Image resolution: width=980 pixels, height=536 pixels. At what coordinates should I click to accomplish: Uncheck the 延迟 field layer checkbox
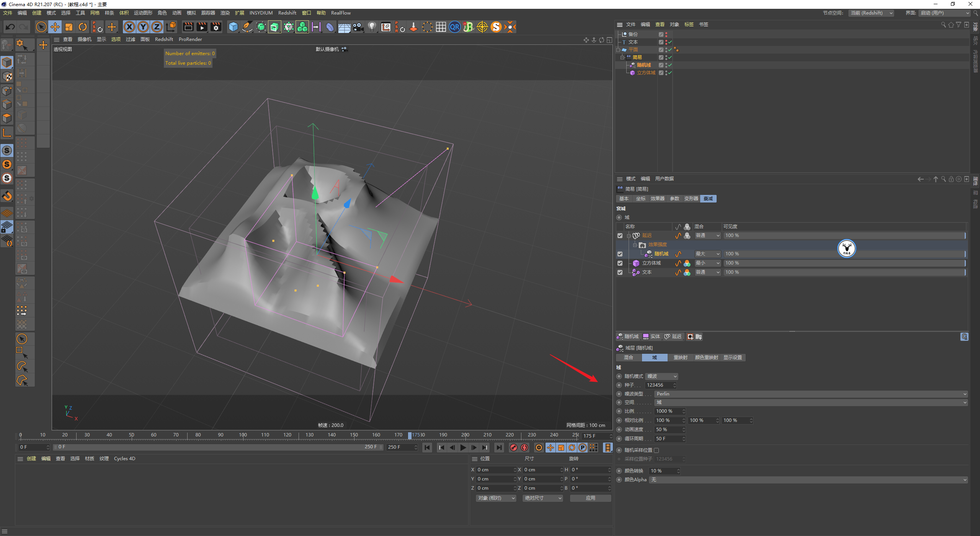pyautogui.click(x=620, y=236)
